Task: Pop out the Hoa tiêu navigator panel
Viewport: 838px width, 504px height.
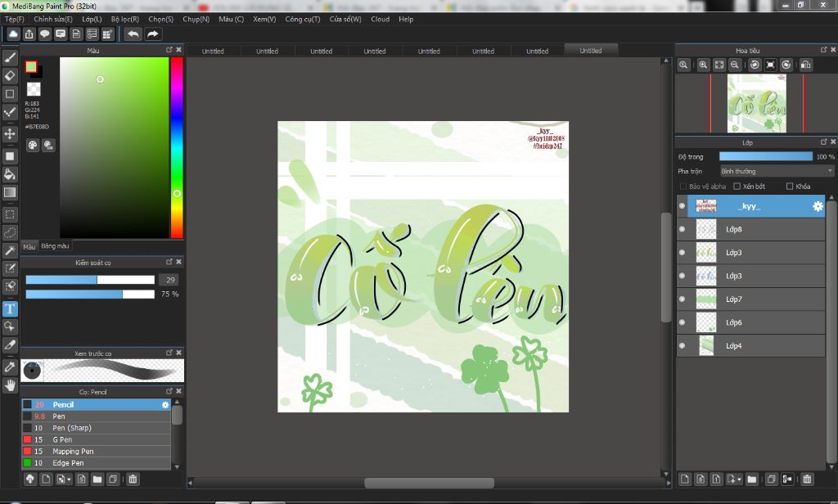Action: [823, 50]
